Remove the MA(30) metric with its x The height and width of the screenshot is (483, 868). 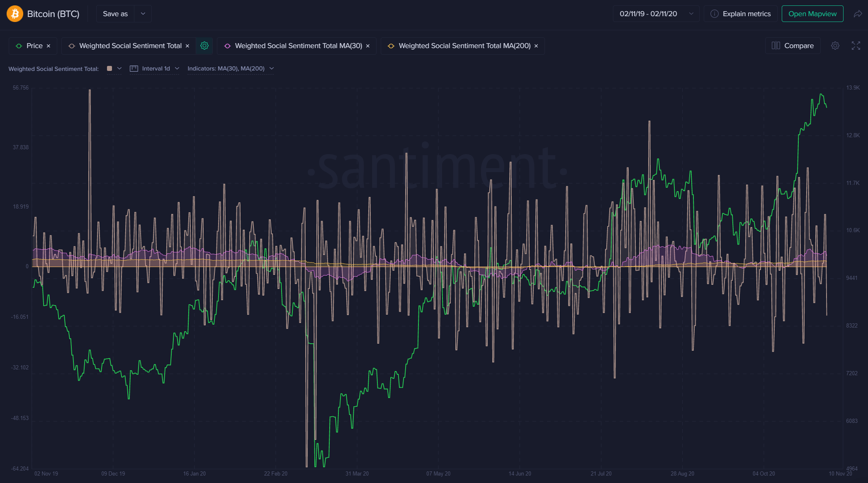(368, 46)
